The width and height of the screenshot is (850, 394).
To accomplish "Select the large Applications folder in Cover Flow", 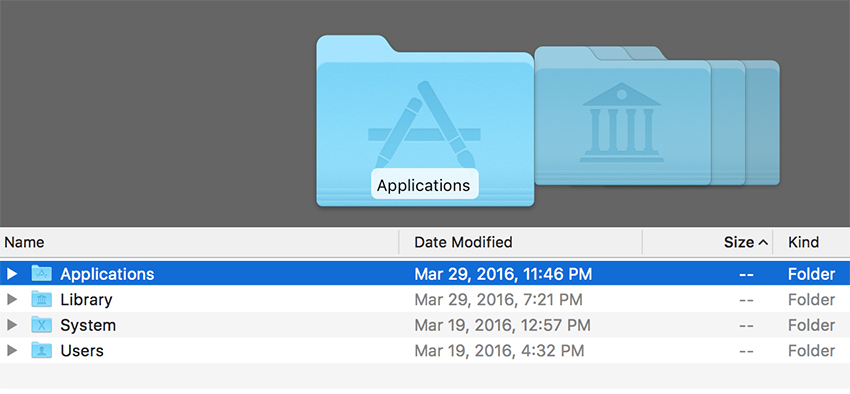I will tap(425, 121).
